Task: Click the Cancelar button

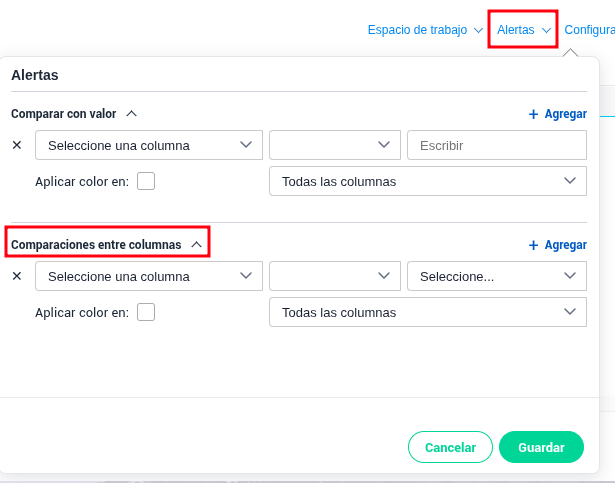Action: [x=450, y=447]
